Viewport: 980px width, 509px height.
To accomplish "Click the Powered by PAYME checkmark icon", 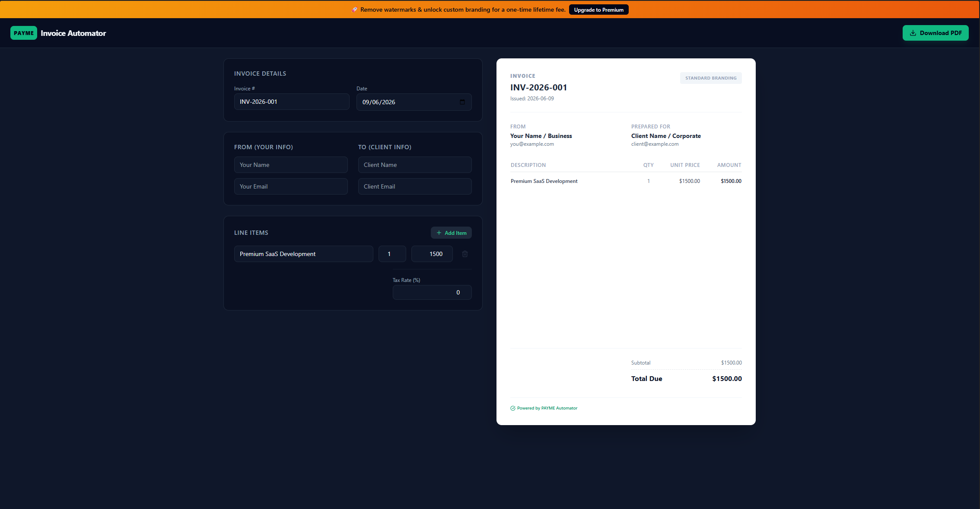I will (513, 408).
